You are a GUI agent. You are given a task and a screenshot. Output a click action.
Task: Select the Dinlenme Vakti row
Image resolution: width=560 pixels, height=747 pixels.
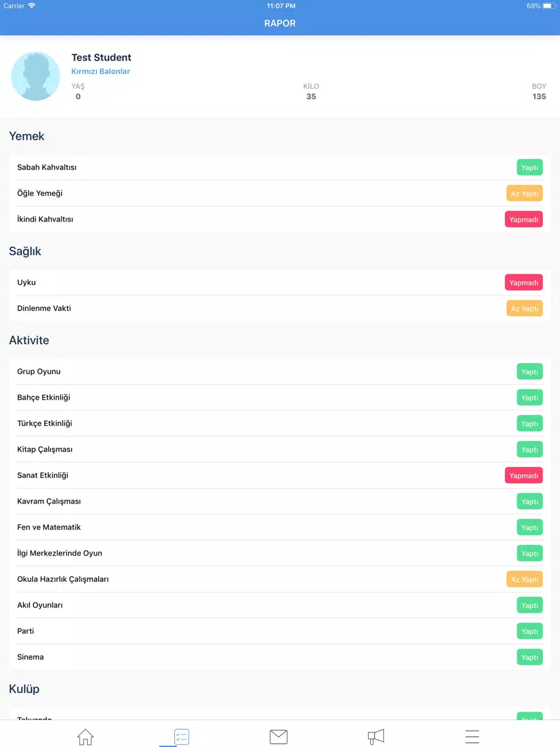coord(280,308)
